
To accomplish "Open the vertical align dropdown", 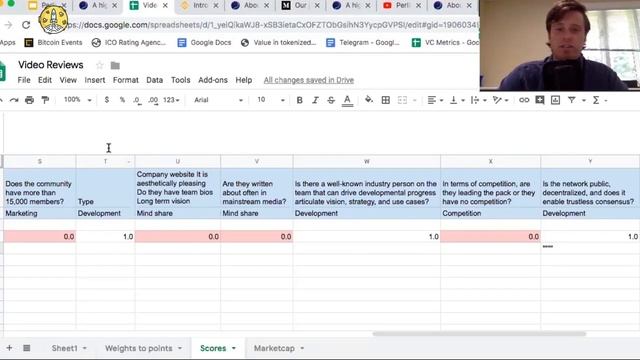I will (x=457, y=100).
